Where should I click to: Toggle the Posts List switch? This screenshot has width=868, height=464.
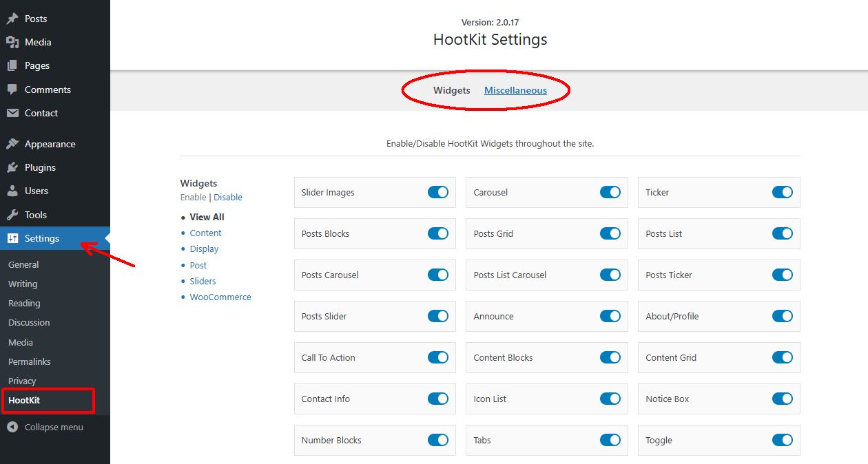(783, 233)
